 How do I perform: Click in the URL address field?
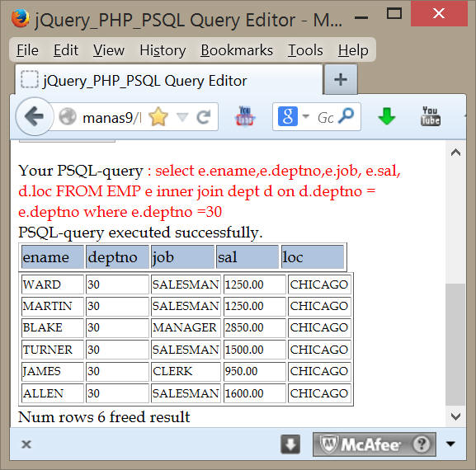pos(111,117)
